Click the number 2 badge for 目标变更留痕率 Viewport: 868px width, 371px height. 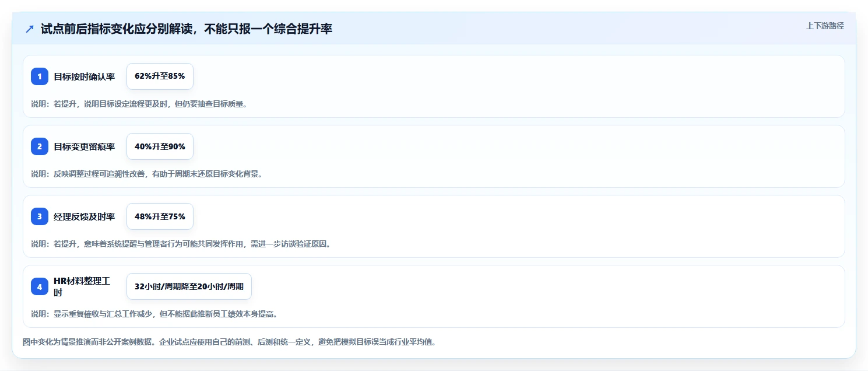[x=40, y=146]
